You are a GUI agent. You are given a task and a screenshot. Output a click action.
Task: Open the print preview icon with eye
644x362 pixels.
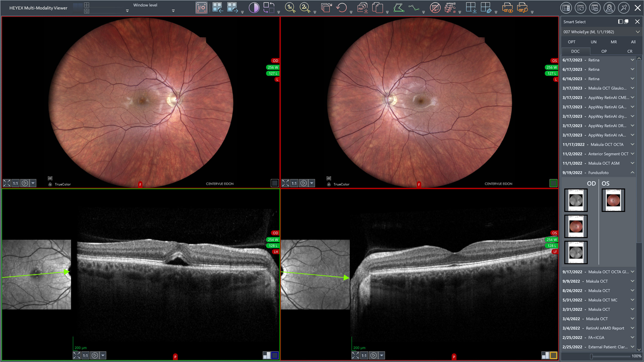507,8
